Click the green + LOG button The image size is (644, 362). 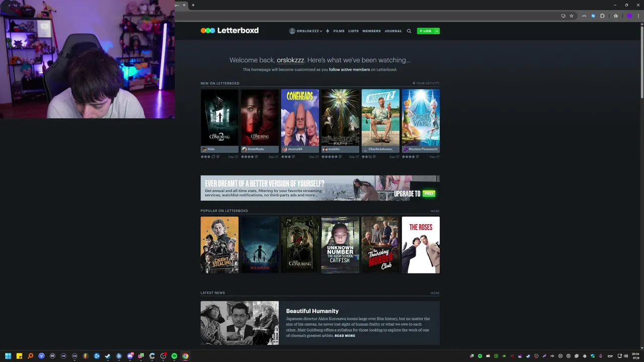coord(425,31)
